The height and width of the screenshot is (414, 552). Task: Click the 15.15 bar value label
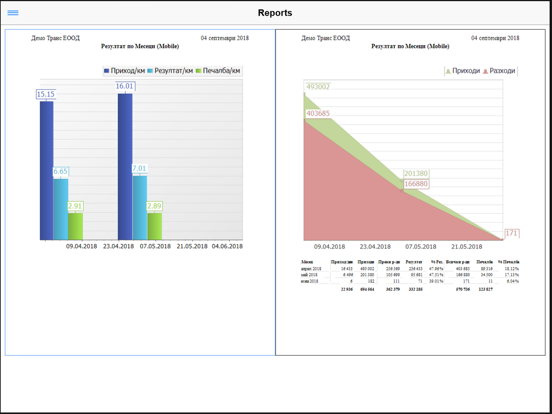tap(46, 94)
